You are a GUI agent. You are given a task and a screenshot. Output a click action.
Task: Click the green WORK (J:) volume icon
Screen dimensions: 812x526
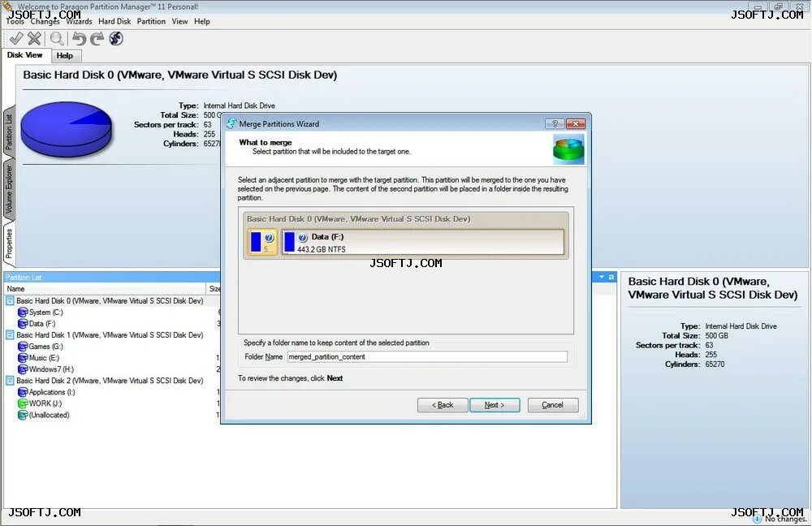(x=22, y=403)
